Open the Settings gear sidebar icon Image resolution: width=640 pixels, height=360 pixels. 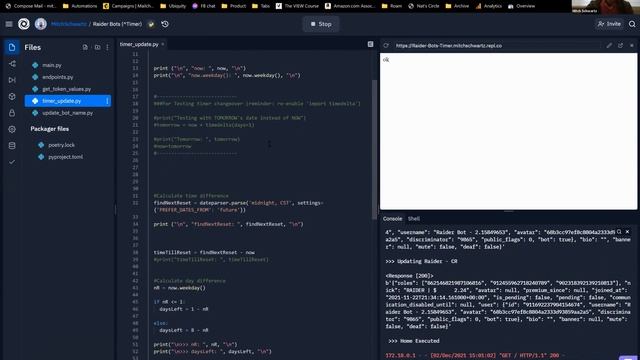pos(12,129)
